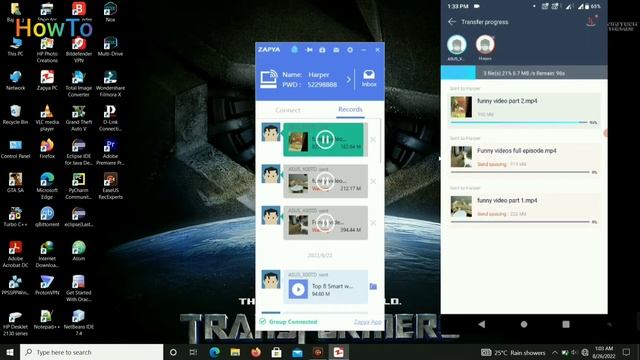Open the store bag icon in Zapya header
Screen dimensions: 640x360
point(294,50)
